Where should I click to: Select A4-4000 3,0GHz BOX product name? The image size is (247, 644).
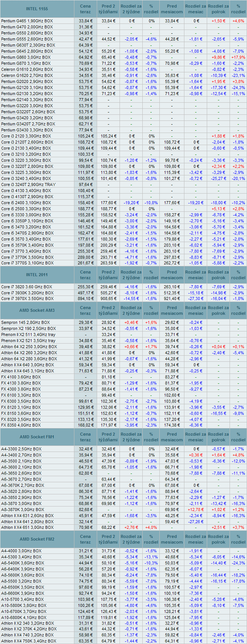[x=21, y=551]
